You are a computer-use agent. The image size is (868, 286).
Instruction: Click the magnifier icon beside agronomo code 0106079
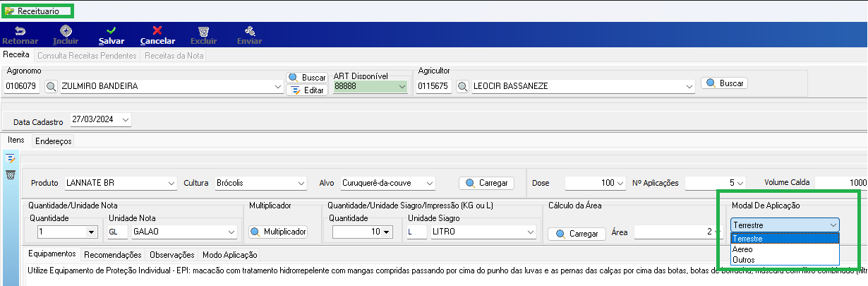coord(51,86)
